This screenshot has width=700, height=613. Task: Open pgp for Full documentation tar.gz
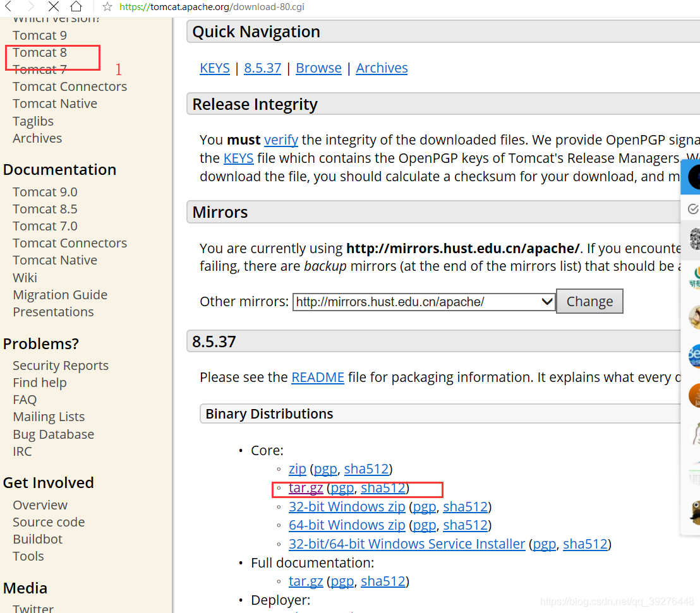(342, 581)
